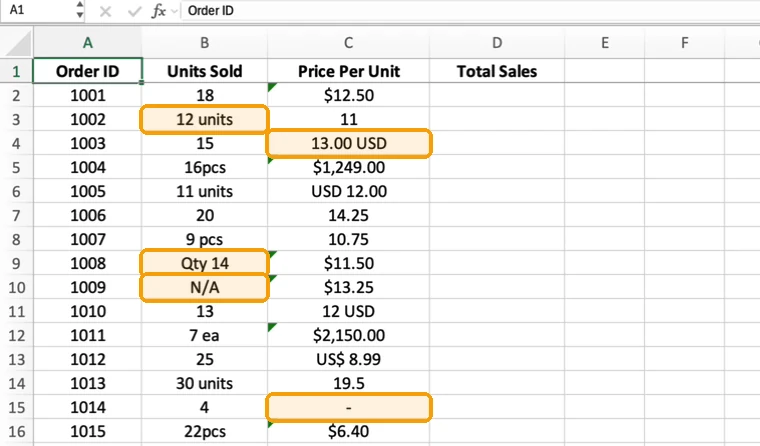
Task: Select cell containing 13.00 USD
Action: coord(348,143)
